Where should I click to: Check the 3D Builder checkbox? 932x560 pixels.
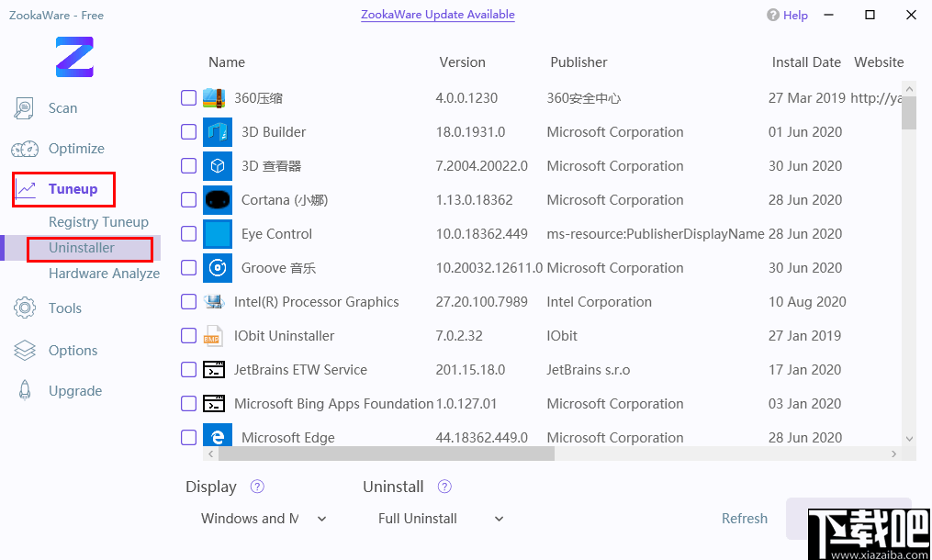[188, 132]
